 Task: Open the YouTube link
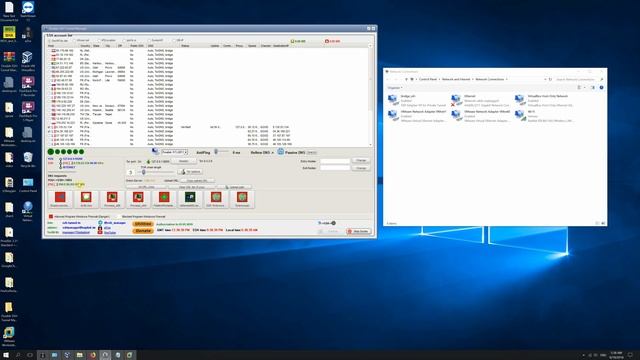pyautogui.click(x=110, y=232)
